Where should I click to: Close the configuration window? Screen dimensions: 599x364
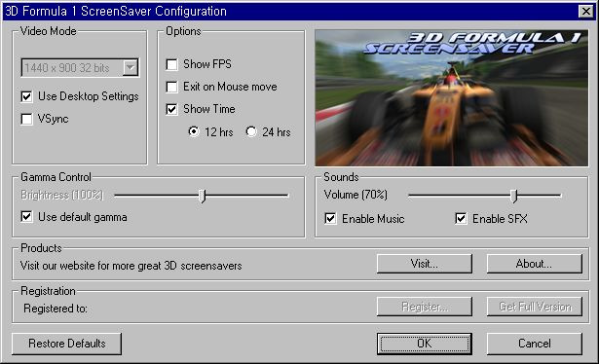coord(586,12)
